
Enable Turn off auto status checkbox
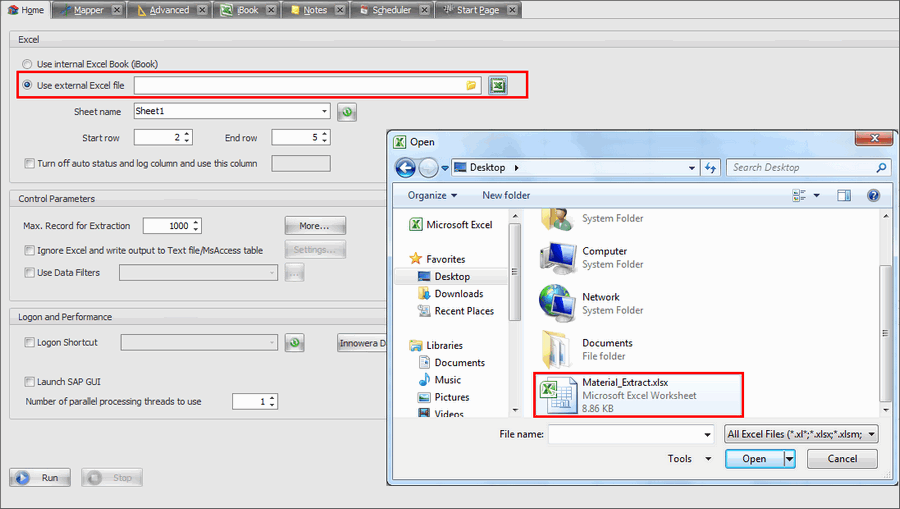29,163
